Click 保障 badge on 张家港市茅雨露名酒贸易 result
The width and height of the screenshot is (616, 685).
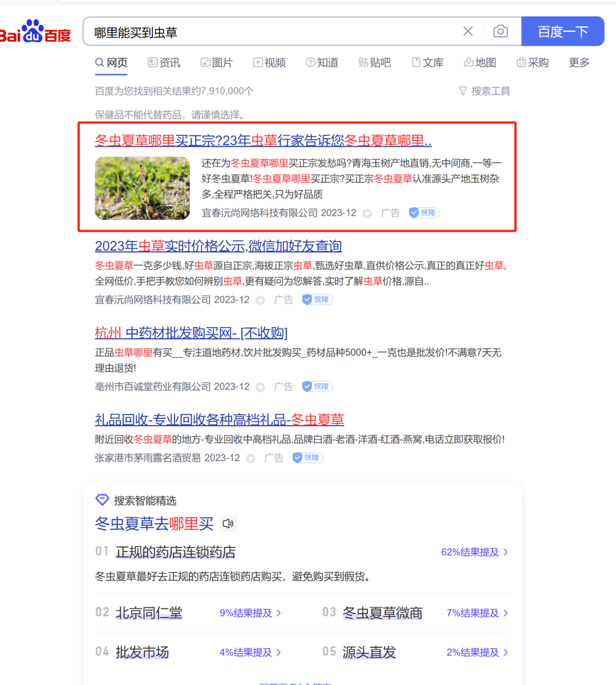click(307, 458)
